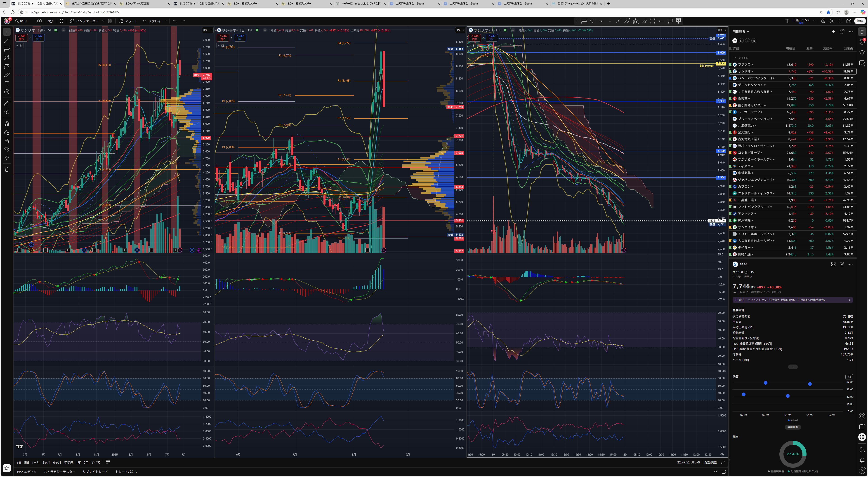Viewport: 868px width, 477px height.
Task: Toggle the timezone 22:49:52 UTC+9 setting
Action: point(688,463)
